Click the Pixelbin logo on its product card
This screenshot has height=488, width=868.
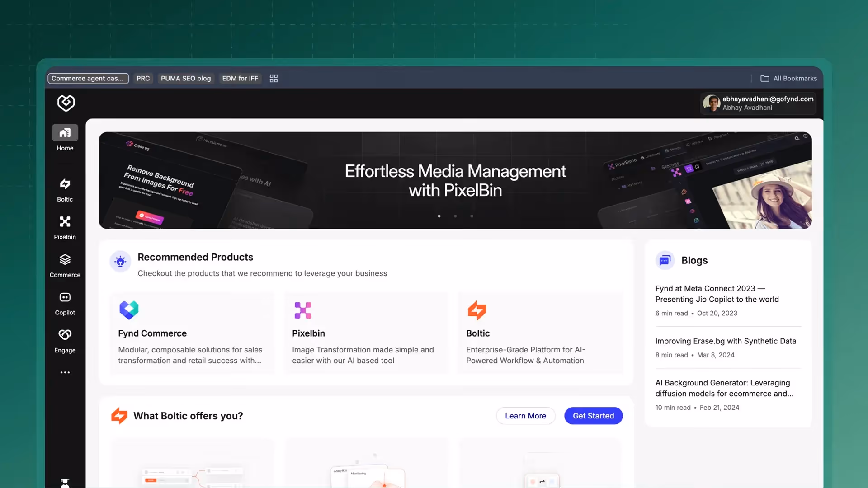[303, 310]
